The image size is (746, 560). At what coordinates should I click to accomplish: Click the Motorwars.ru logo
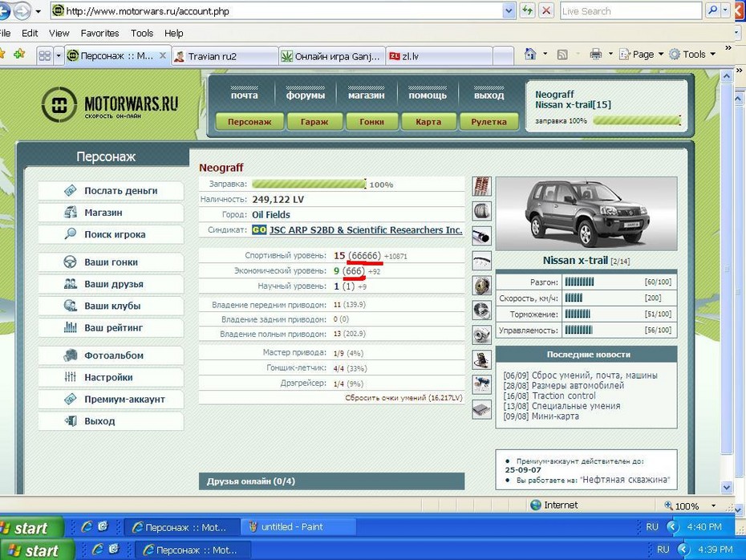tap(110, 104)
